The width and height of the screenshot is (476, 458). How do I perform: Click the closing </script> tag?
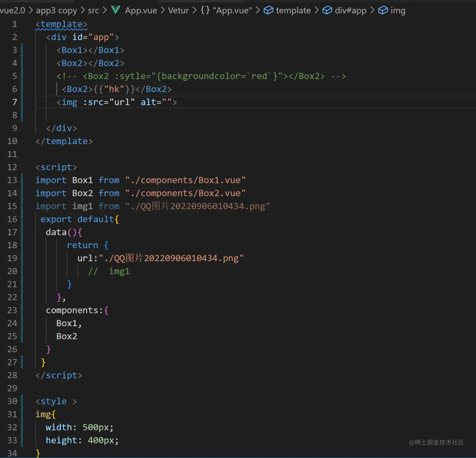[59, 376]
